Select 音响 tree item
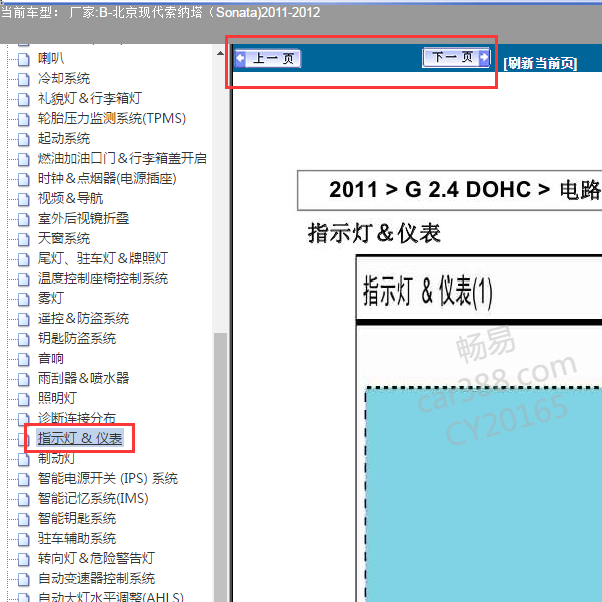602x602 pixels. [x=51, y=358]
